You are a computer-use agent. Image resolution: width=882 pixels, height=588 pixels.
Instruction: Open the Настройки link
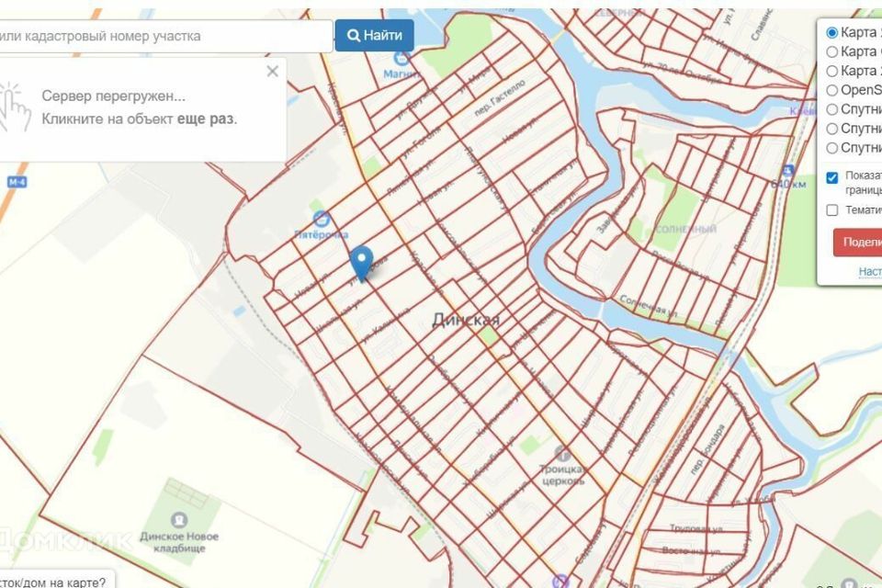coord(869,271)
